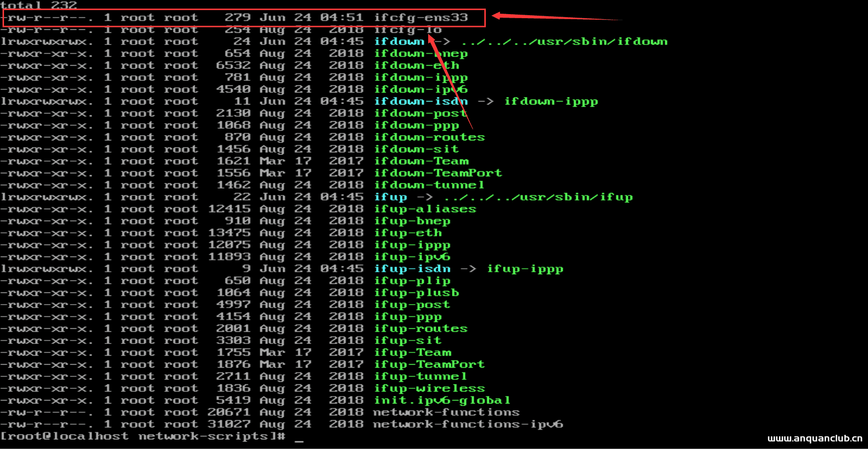Click the ifdown-TeamPort filename
The width and height of the screenshot is (868, 449).
pos(438,173)
